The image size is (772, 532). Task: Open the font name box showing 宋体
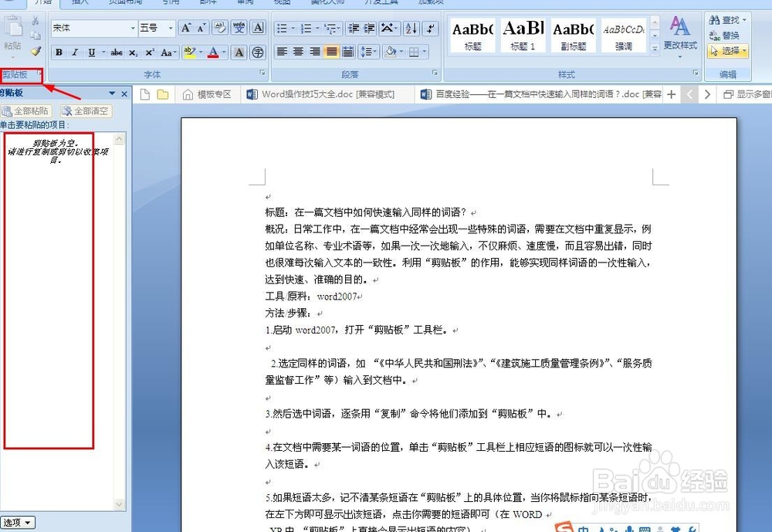point(93,28)
